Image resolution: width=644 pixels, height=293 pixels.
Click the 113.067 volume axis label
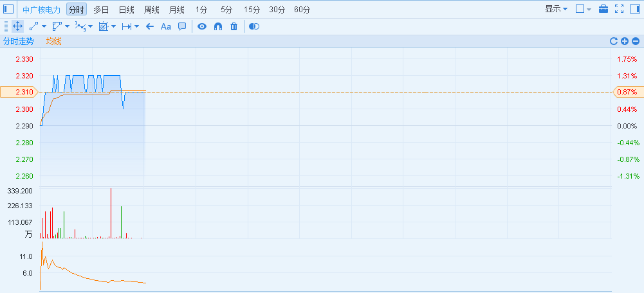21,222
